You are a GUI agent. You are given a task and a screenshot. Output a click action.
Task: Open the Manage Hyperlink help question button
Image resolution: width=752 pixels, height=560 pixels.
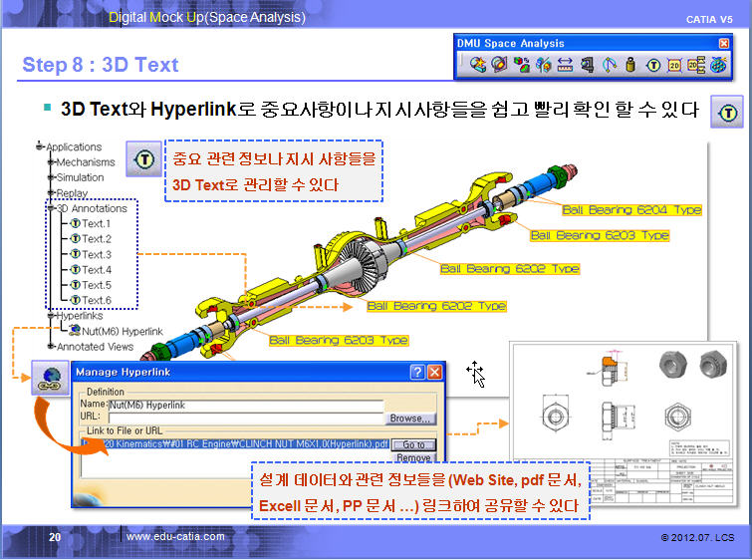[x=418, y=373]
